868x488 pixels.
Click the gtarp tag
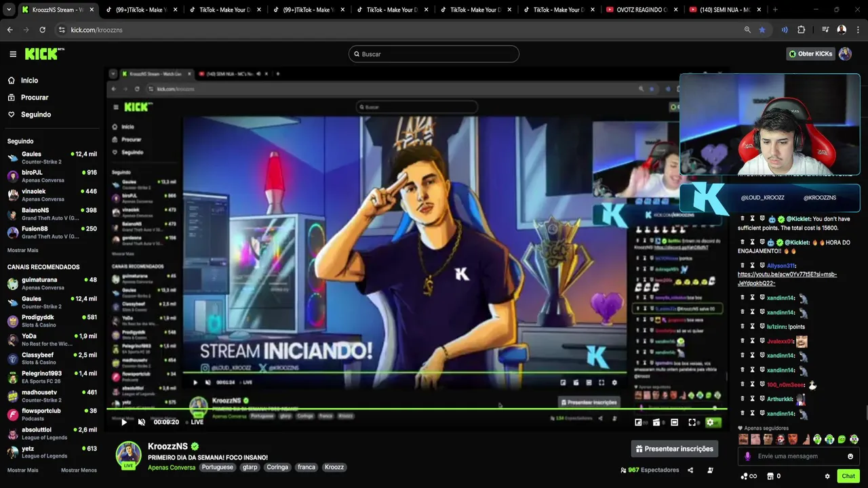(250, 467)
